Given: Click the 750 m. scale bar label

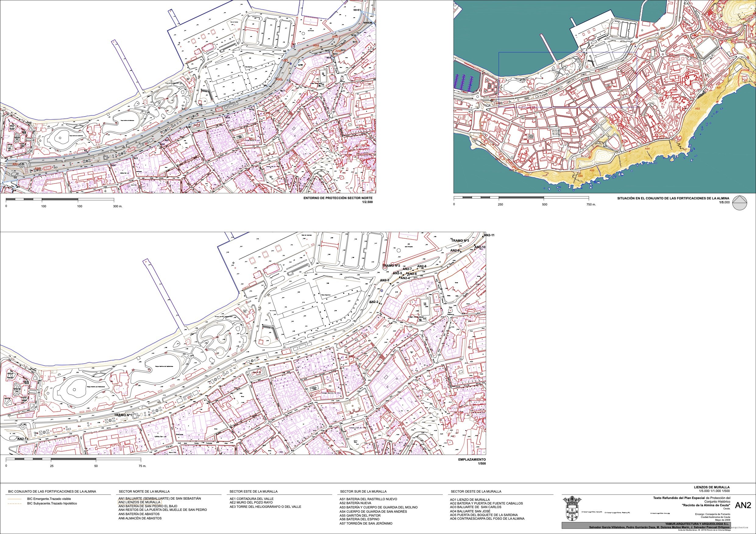Looking at the screenshot, I should coord(591,204).
